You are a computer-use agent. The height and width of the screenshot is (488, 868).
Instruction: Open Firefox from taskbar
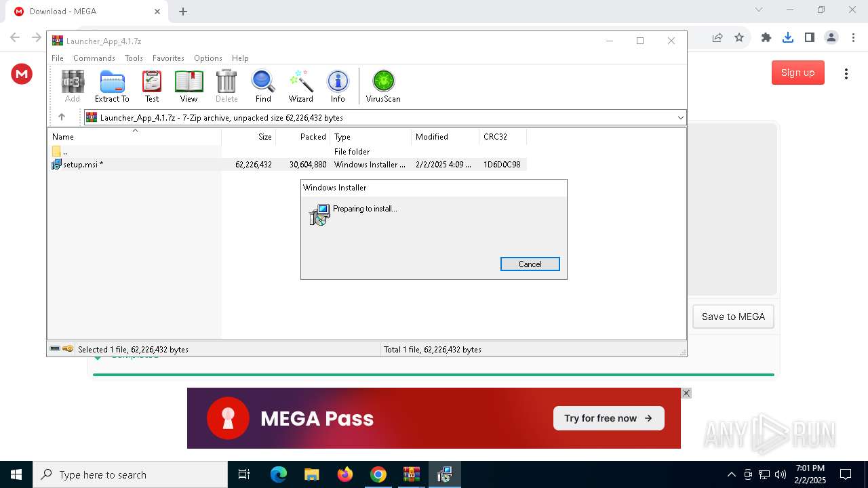345,474
